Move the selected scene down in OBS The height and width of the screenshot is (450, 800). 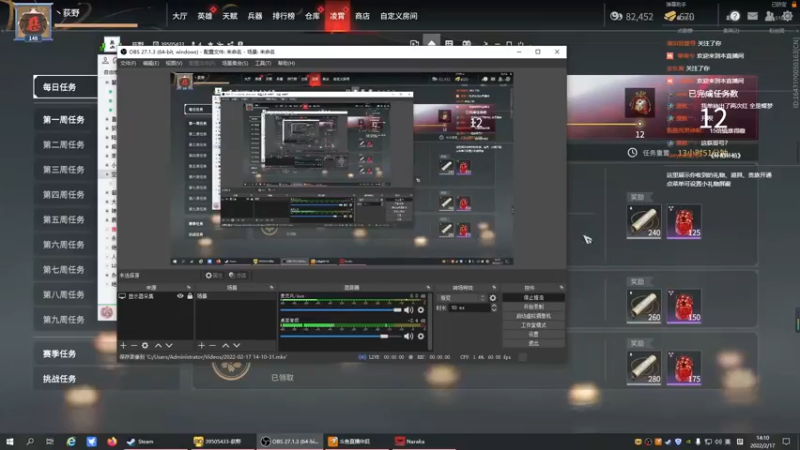point(236,345)
